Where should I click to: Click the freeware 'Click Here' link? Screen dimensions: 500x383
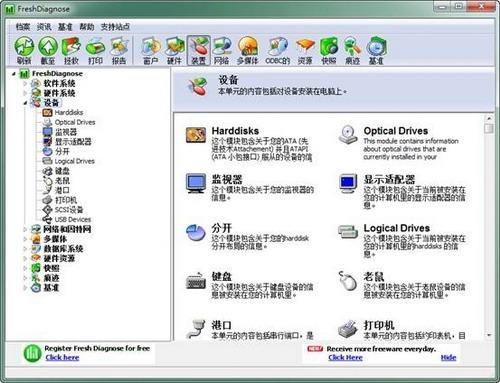point(345,358)
